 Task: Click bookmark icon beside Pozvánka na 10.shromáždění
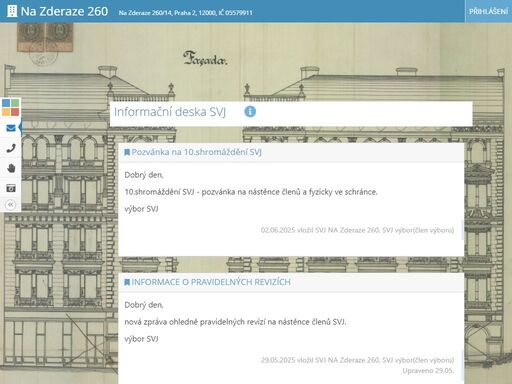point(127,152)
